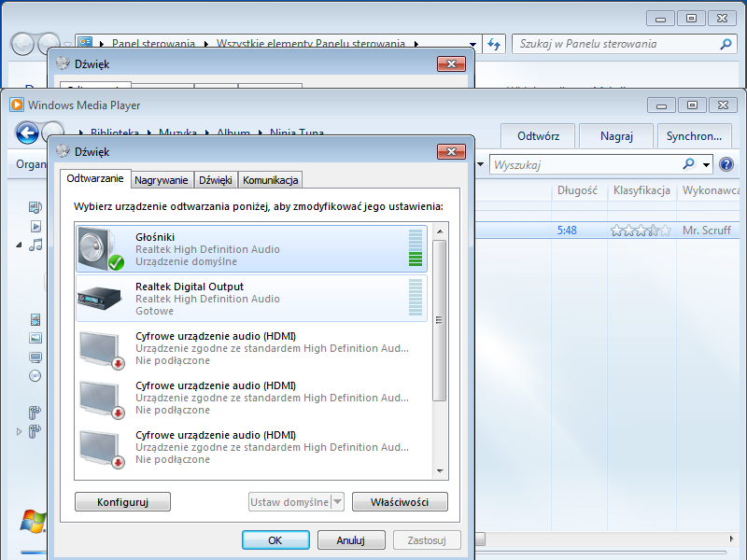Click the Back button in the Control Panel window
The height and width of the screenshot is (560, 747).
tap(22, 44)
